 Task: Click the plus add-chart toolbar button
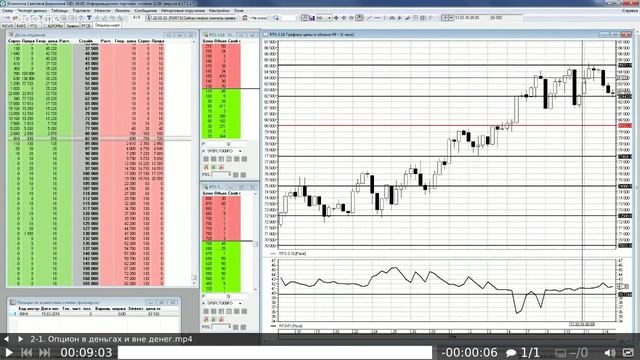(445, 18)
